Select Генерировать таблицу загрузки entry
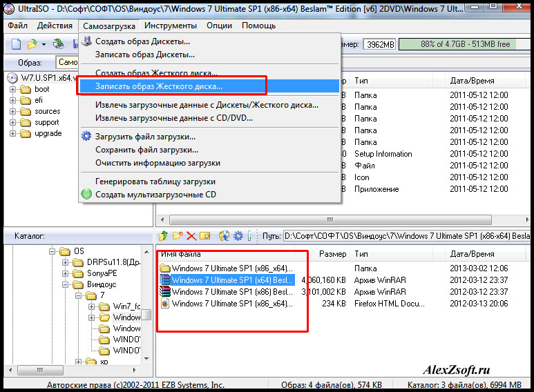 coord(209,182)
